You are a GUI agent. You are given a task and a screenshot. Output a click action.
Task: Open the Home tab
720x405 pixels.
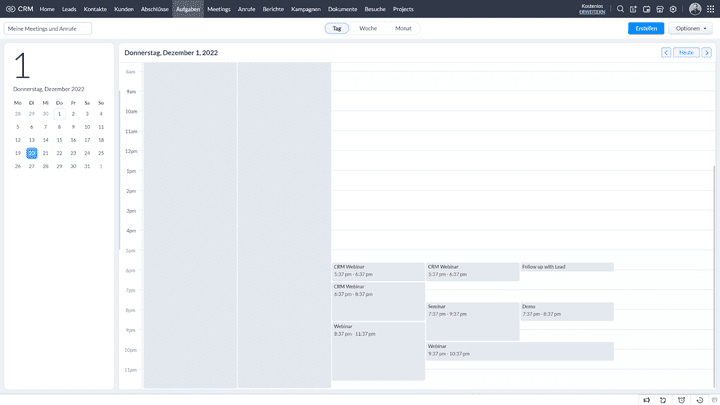[x=47, y=9]
